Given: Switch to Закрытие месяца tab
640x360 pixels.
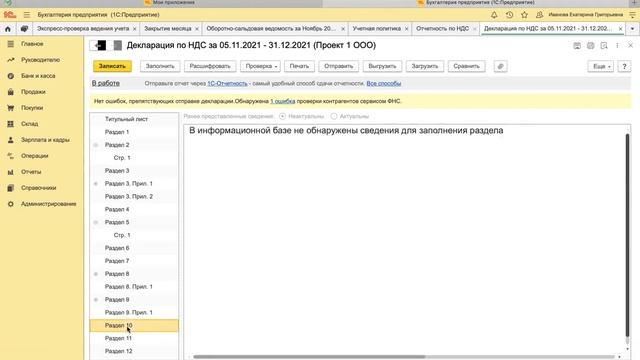Looking at the screenshot, I should point(167,29).
